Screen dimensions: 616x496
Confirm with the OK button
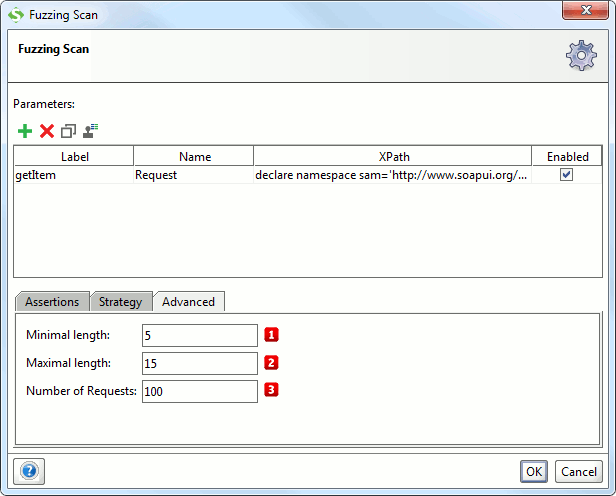[x=534, y=471]
